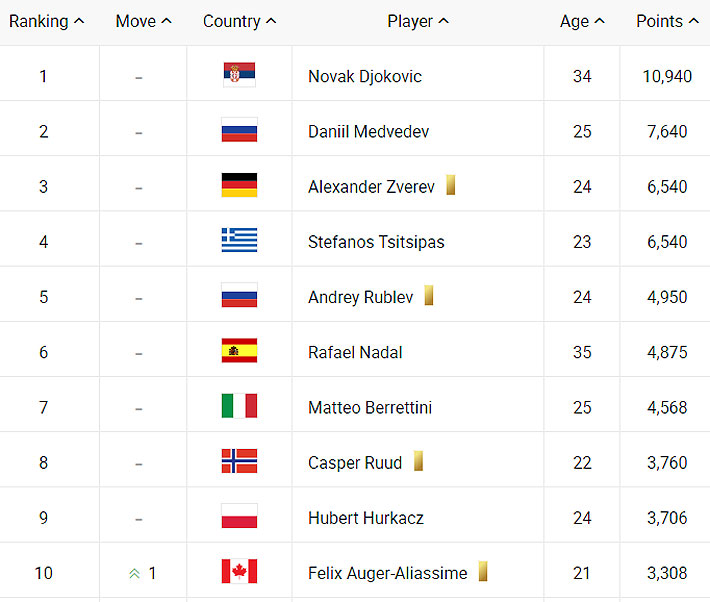Open Rafael Nadal's player link
710x602 pixels.
coord(355,352)
